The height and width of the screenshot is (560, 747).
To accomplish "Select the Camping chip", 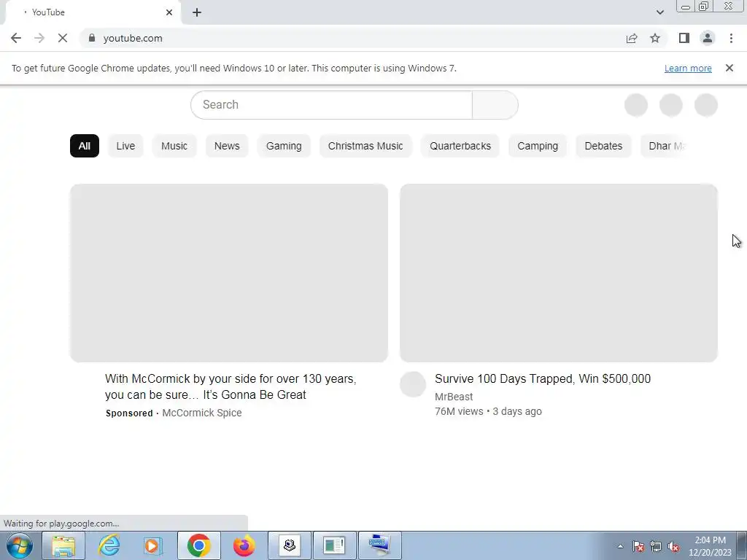I will point(538,146).
